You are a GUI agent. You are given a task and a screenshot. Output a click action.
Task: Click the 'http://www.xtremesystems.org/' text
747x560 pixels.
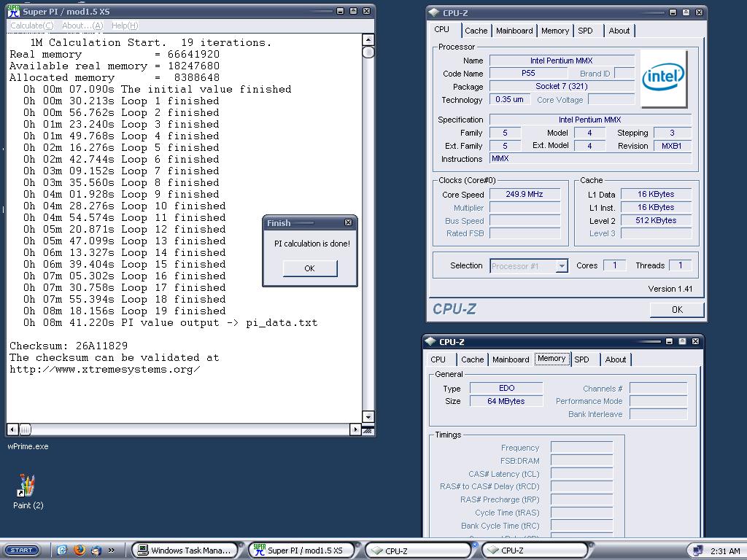(105, 370)
